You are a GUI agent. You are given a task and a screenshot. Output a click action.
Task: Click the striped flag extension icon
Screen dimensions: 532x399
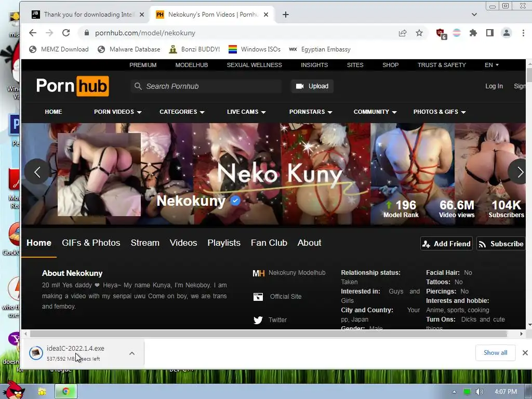coord(457,33)
